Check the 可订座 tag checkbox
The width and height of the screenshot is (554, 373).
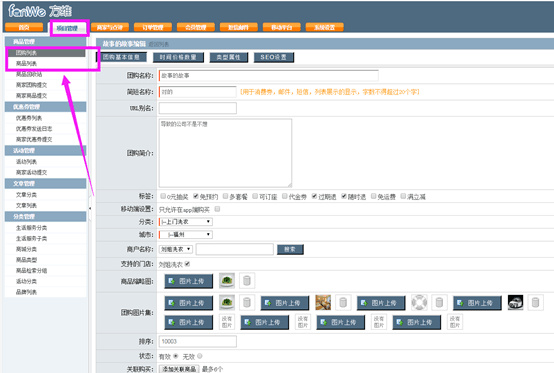pyautogui.click(x=255, y=196)
